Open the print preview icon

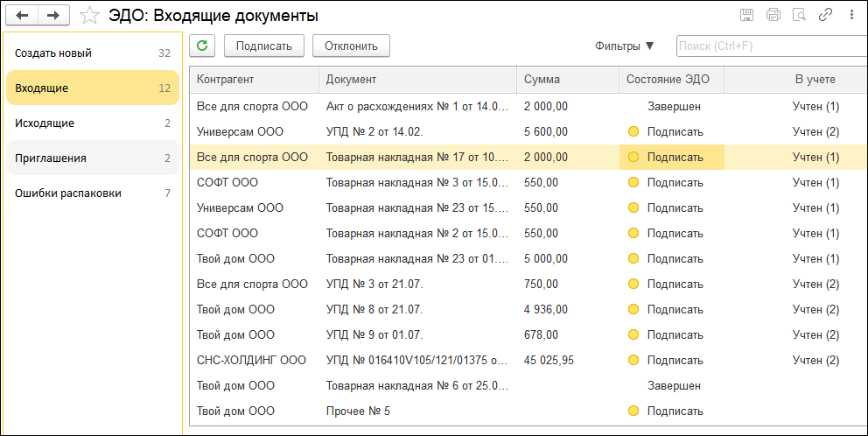pos(798,15)
